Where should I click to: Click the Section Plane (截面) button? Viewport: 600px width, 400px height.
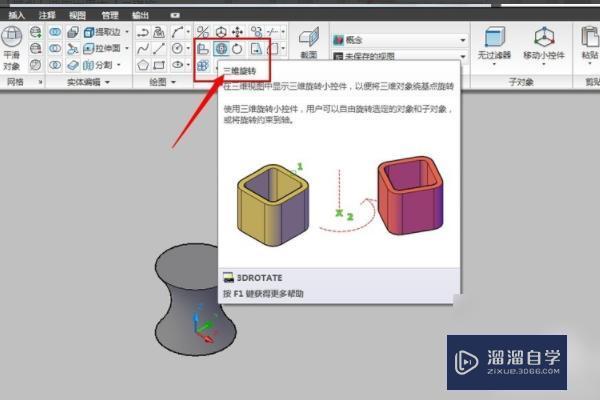pos(308,43)
